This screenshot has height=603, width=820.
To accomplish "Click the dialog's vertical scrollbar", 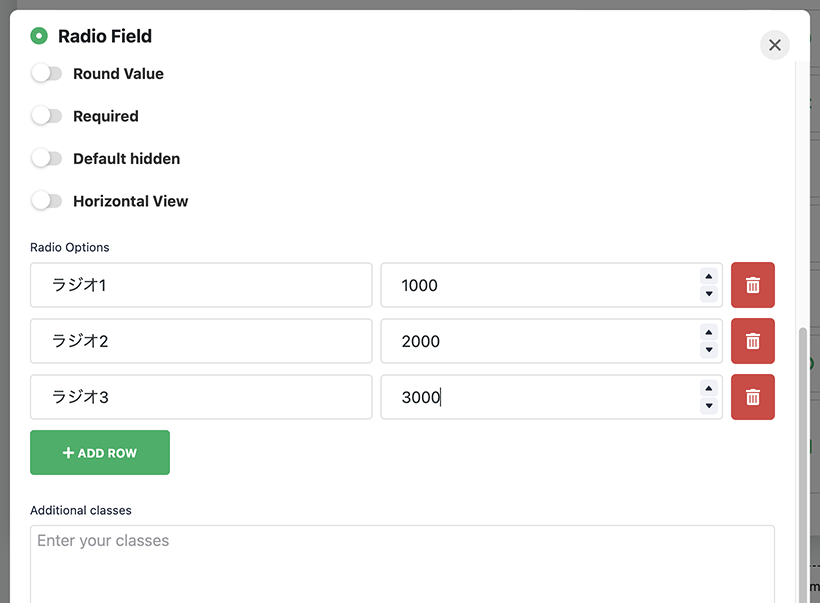I will [x=803, y=465].
